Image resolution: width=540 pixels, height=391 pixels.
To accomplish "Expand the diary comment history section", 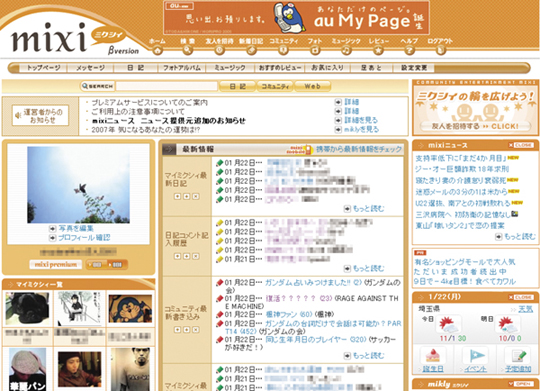I will click(177, 256).
